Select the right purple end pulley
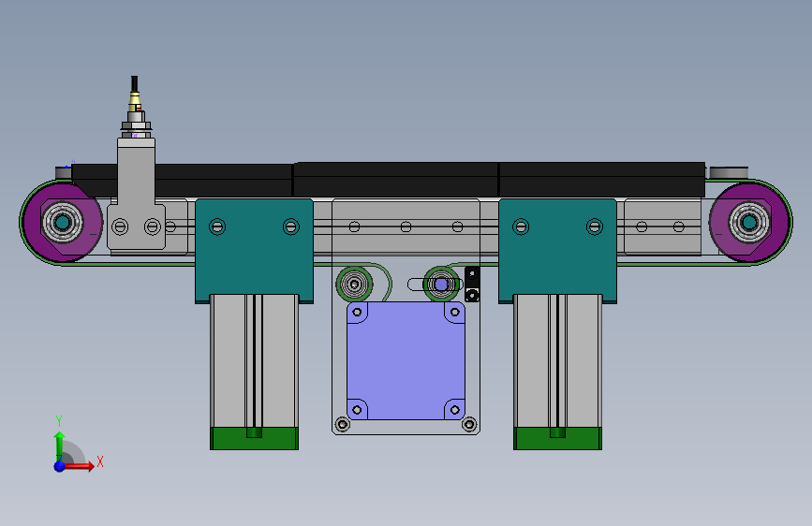Screen dimensions: 812x526 tap(749, 223)
